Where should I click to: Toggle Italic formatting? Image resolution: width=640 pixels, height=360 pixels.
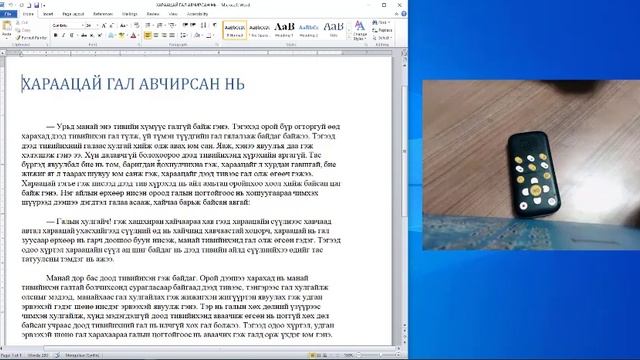[x=64, y=36]
